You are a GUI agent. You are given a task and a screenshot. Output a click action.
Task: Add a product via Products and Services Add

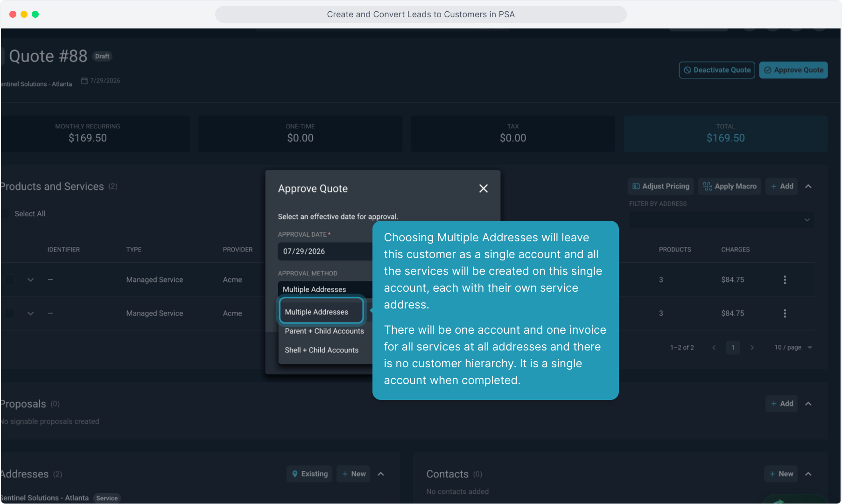[x=782, y=186]
